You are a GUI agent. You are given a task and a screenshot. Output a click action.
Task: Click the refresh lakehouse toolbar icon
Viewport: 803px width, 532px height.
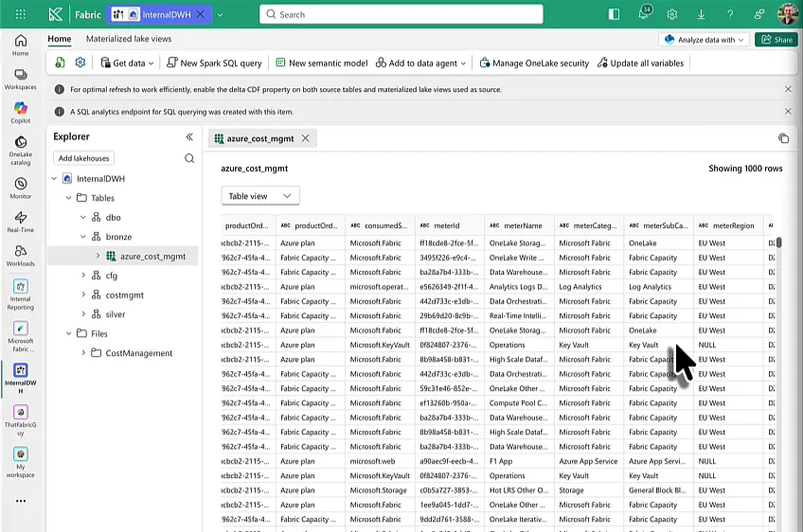point(60,62)
